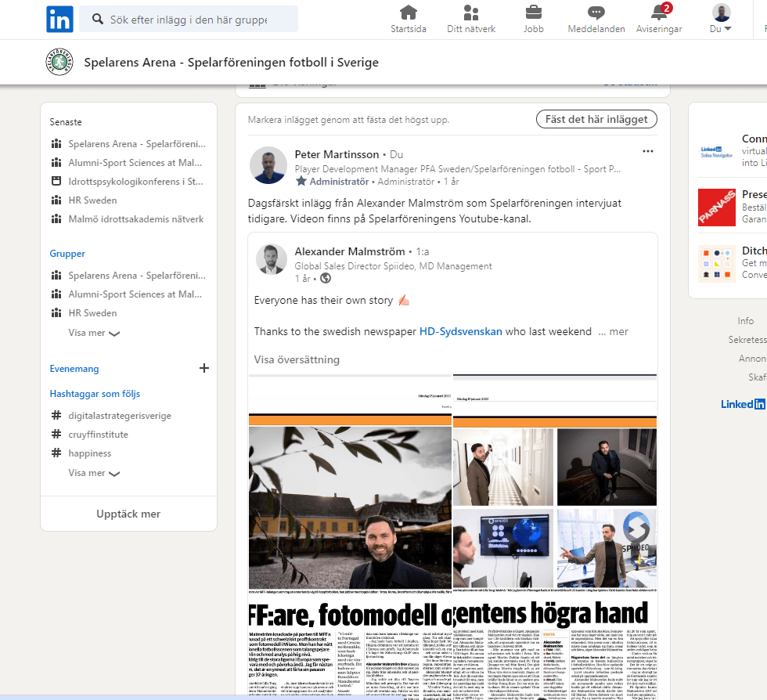
Task: Open Aviseringar bell notifications
Action: pyautogui.click(x=659, y=13)
